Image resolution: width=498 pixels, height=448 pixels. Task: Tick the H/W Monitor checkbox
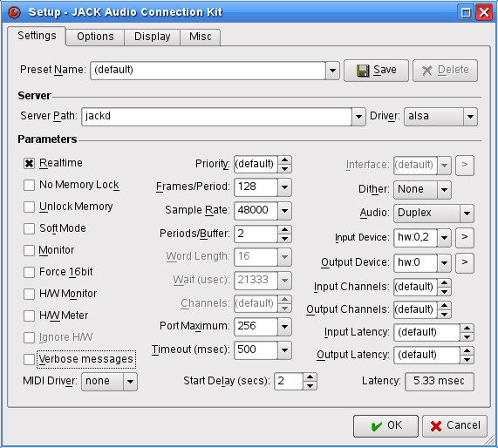[29, 294]
